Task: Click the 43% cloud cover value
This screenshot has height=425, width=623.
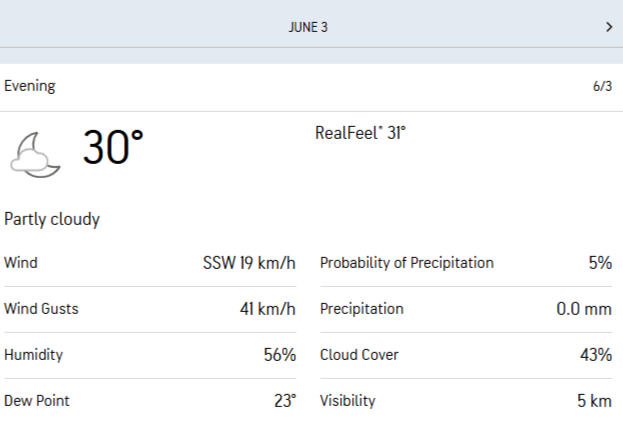Action: (x=596, y=355)
